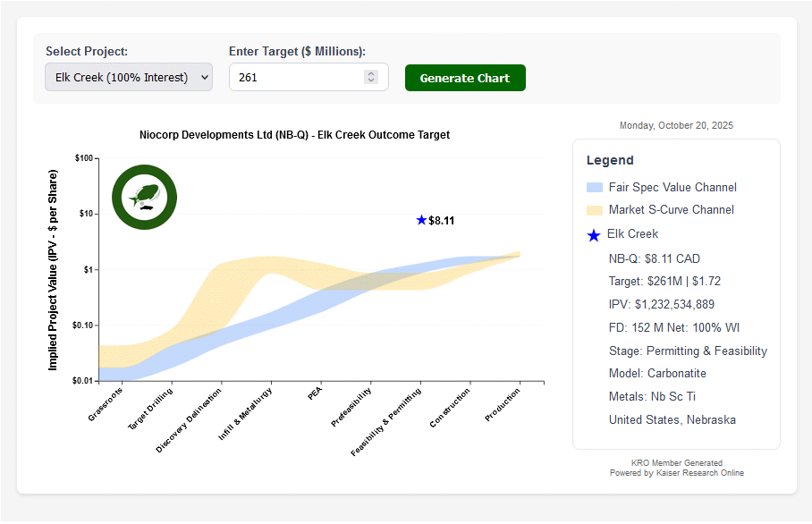Image resolution: width=812 pixels, height=524 pixels.
Task: Click the $0.01 y-axis tick label
Action: click(x=82, y=381)
